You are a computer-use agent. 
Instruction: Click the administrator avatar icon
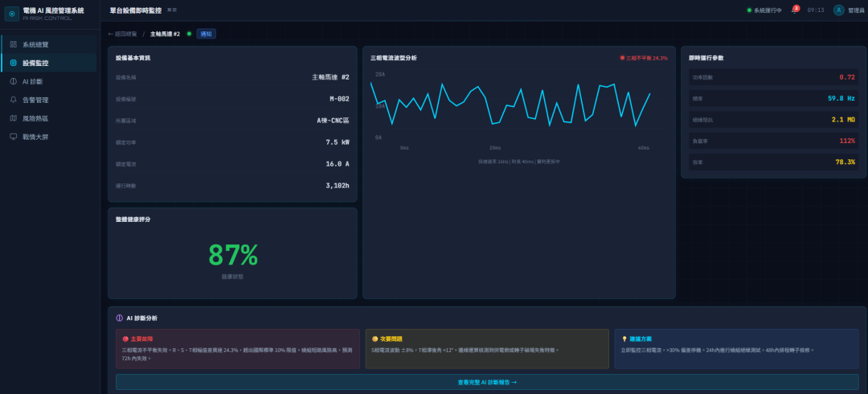(838, 10)
